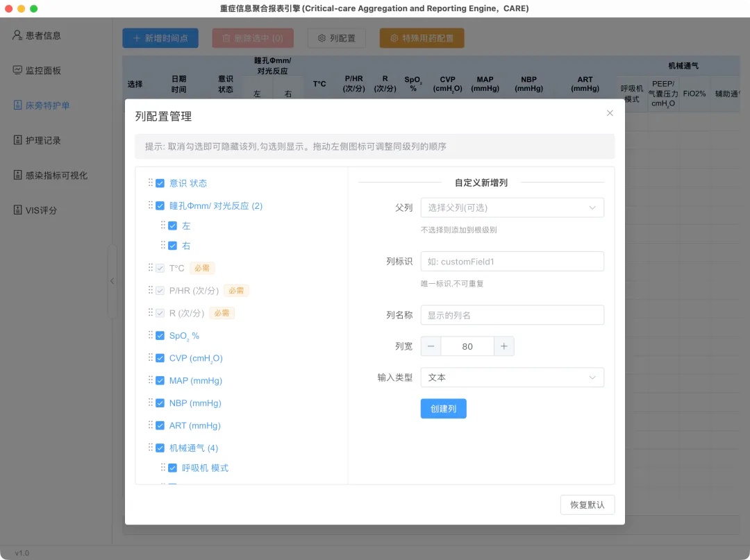The height and width of the screenshot is (560, 750).
Task: Click the drag handle for CVP (cmH2O)
Action: 150,357
